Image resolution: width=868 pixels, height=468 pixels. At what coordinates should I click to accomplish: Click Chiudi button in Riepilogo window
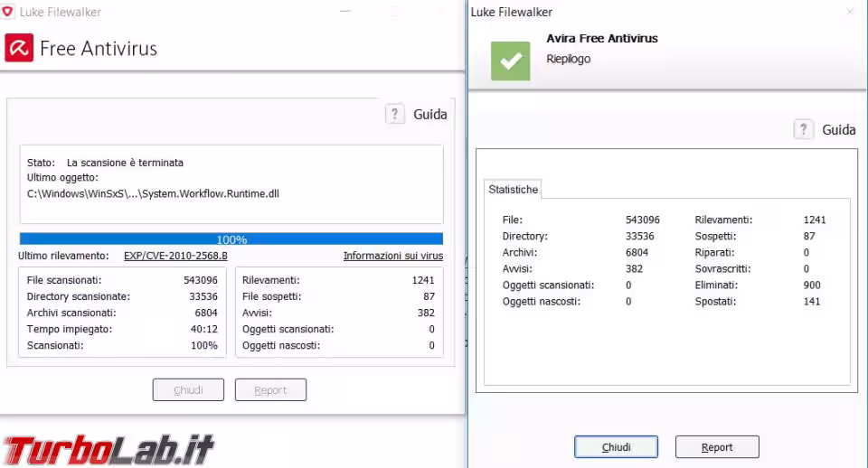[x=616, y=447]
